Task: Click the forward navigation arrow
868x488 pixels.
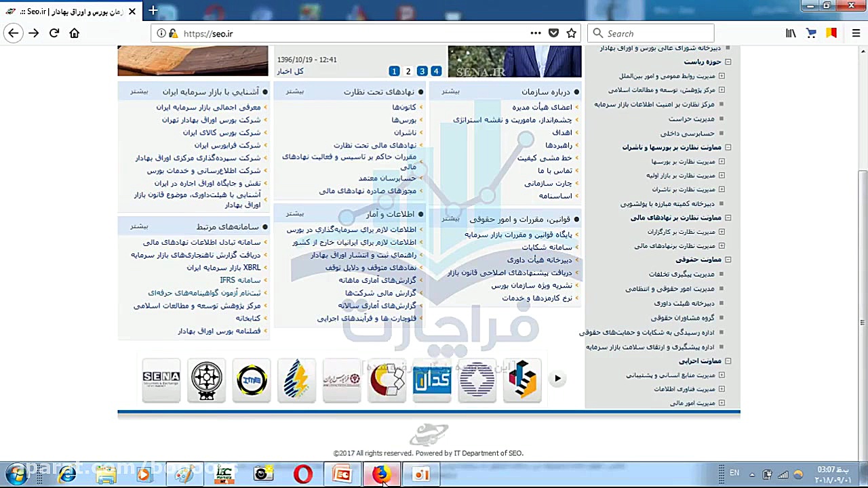Action: click(34, 33)
